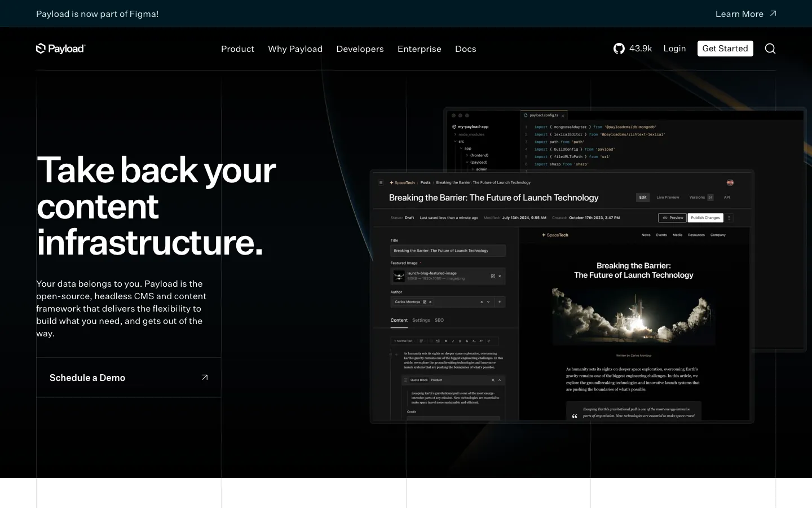Screen dimensions: 812x508
Task: Switch to the SEO tab
Action: pos(439,320)
